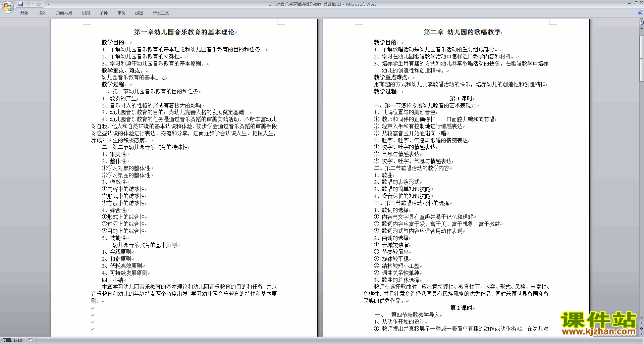Image resolution: width=644 pixels, height=344 pixels.
Task: Click the line 5、技能性
Action: tap(114, 238)
